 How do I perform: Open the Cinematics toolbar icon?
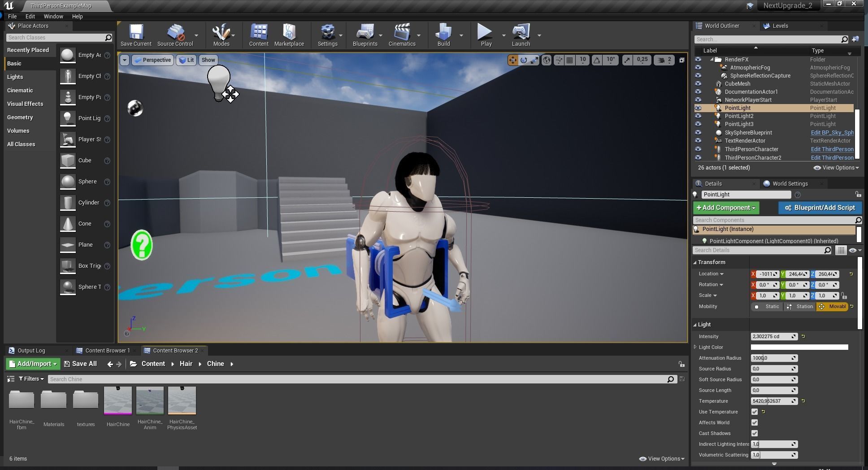[x=402, y=35]
